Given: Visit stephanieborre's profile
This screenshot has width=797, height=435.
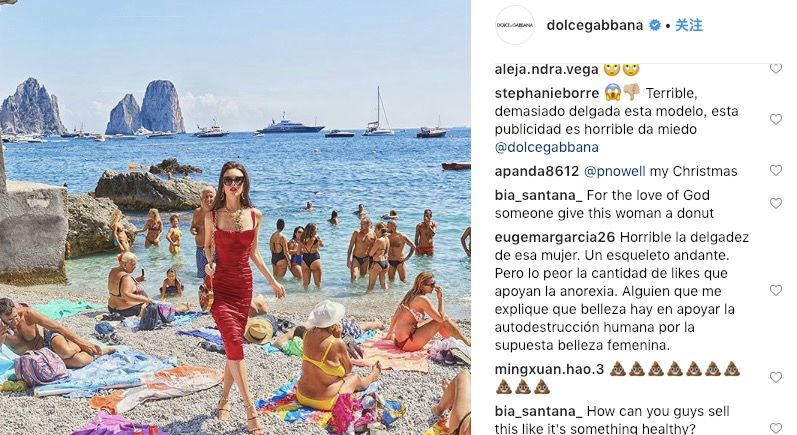Looking at the screenshot, I should click(547, 93).
